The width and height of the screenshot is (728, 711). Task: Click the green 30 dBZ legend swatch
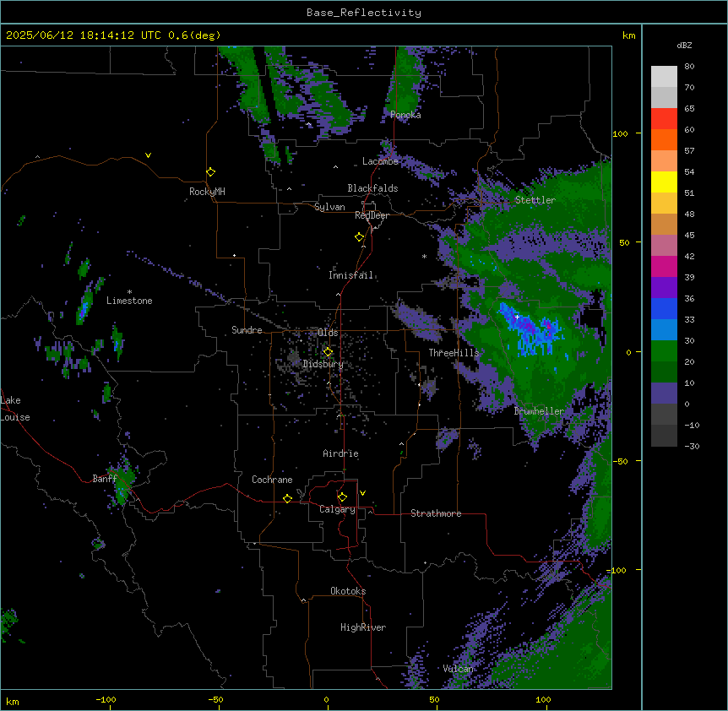664,351
